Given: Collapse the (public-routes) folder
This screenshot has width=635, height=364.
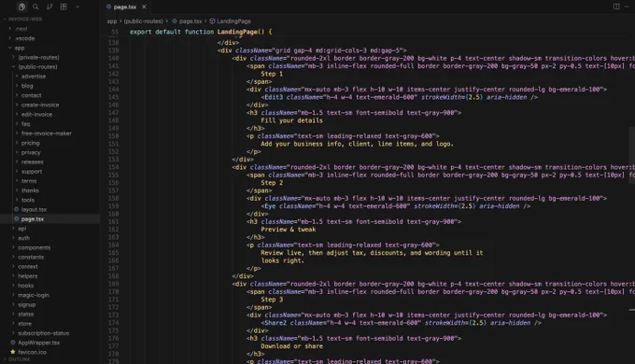Looking at the screenshot, I should tap(37, 67).
